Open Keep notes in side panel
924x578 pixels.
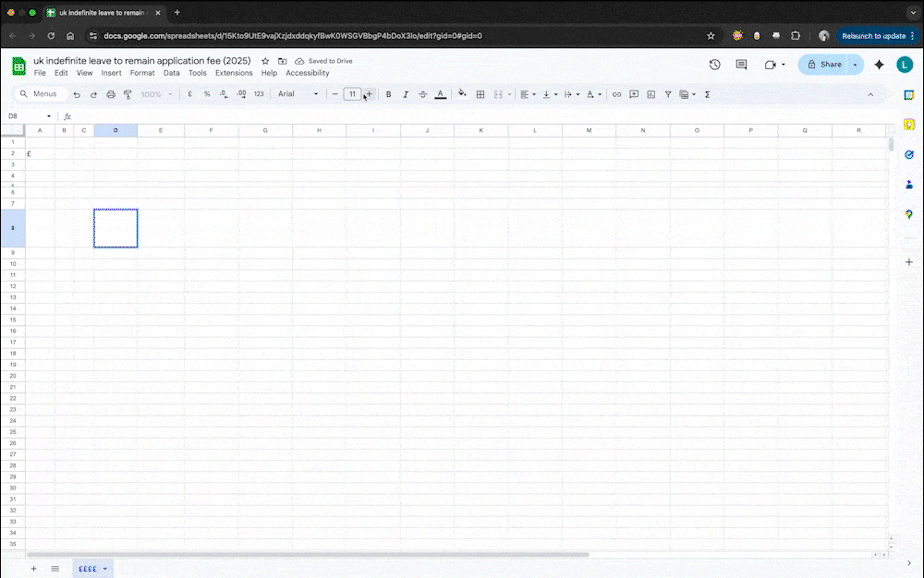(x=909, y=125)
